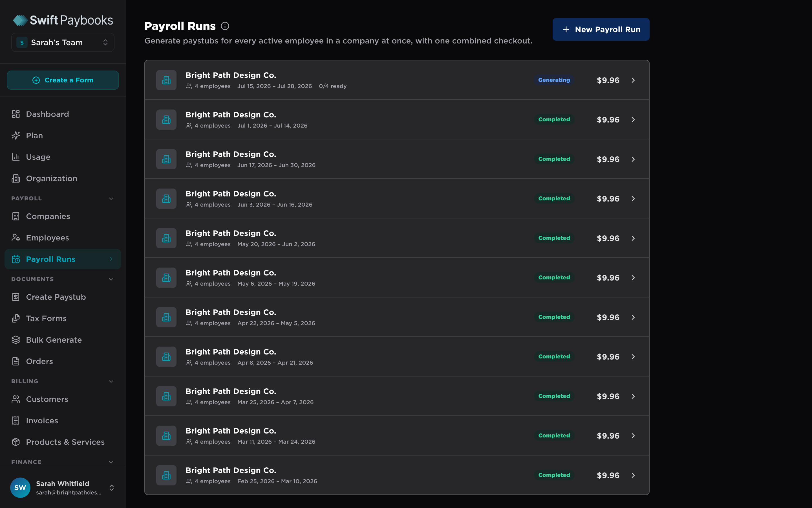Click the Swift Paybooks logo
The width and height of the screenshot is (812, 508).
tap(63, 20)
